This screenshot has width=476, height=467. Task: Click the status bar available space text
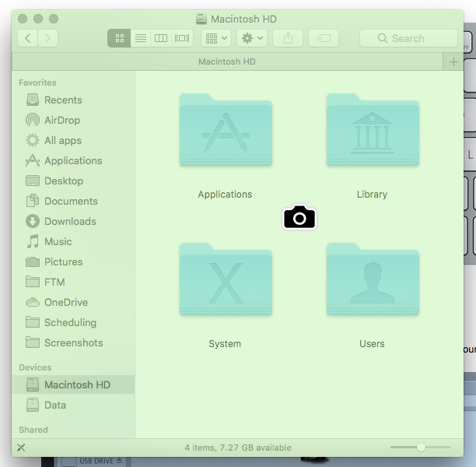(238, 448)
